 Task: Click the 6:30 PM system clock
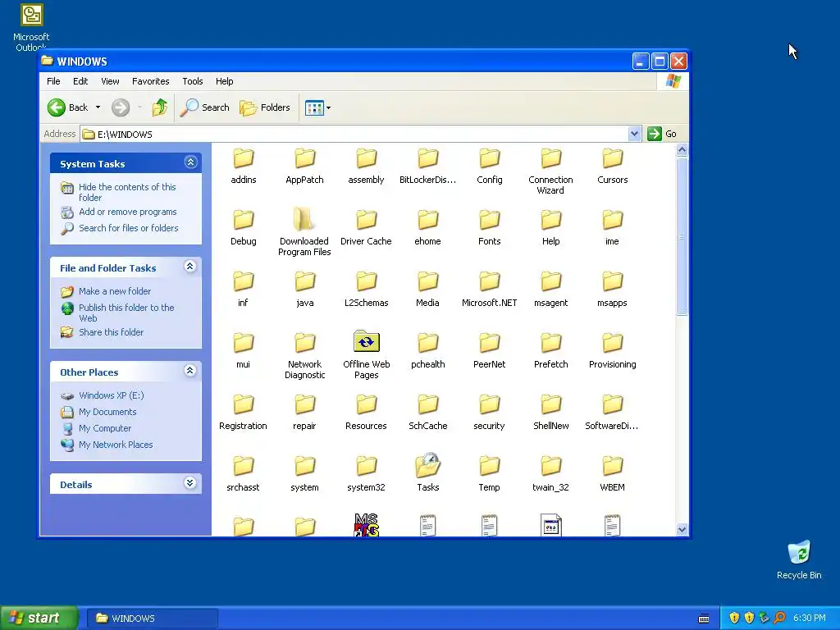coord(810,619)
